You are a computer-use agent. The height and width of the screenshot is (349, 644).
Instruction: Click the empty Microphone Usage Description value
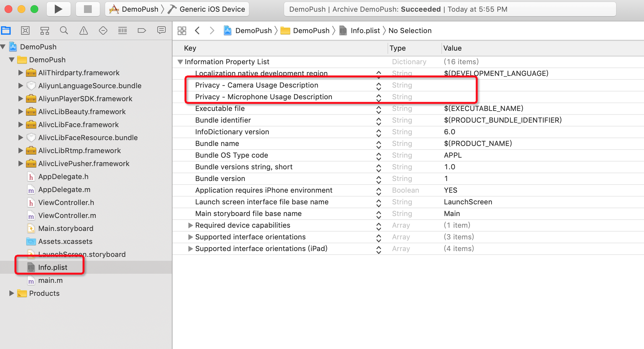click(543, 97)
